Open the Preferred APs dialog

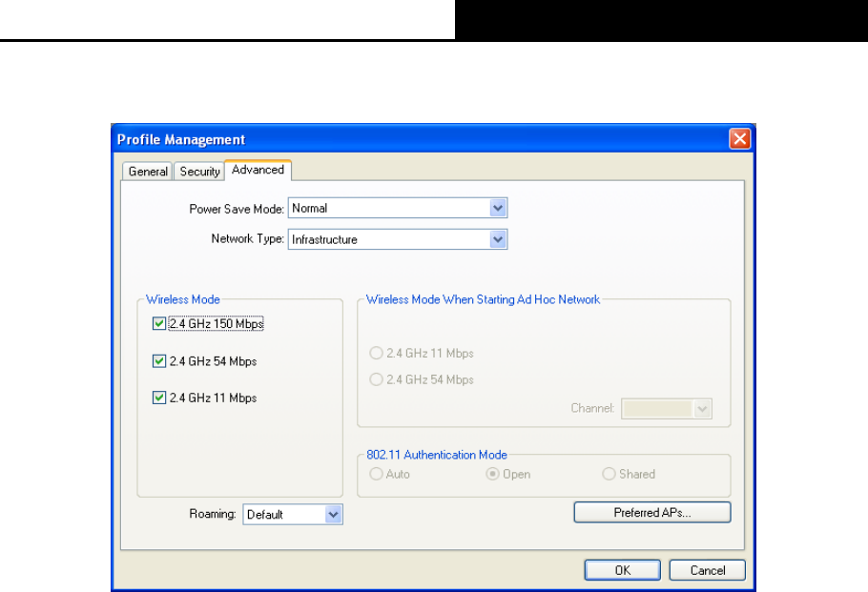652,512
